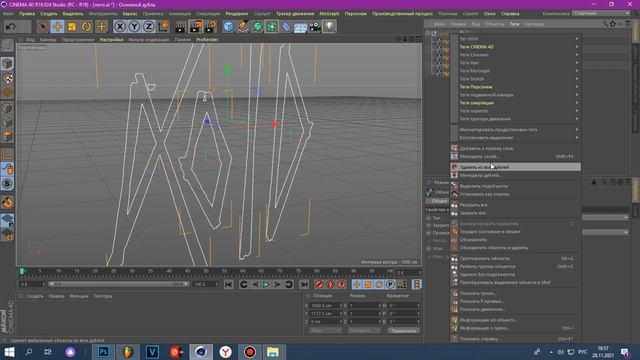Click the orange rotate icon in left palette

point(7,202)
